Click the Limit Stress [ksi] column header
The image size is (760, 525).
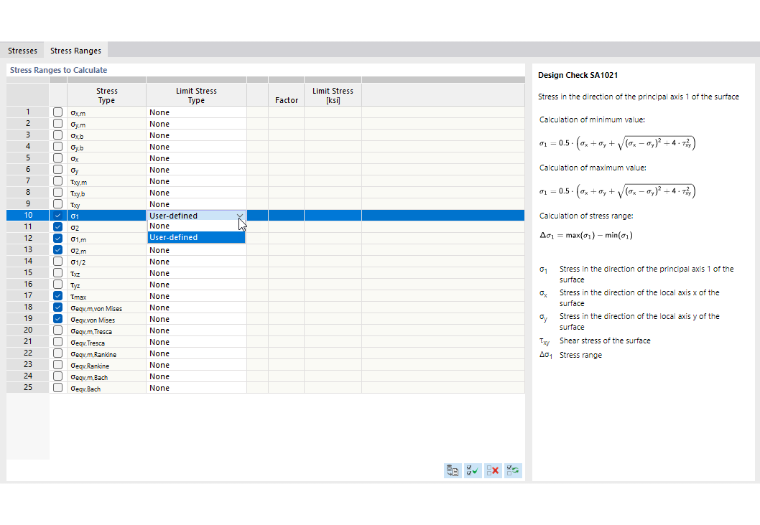tap(333, 95)
